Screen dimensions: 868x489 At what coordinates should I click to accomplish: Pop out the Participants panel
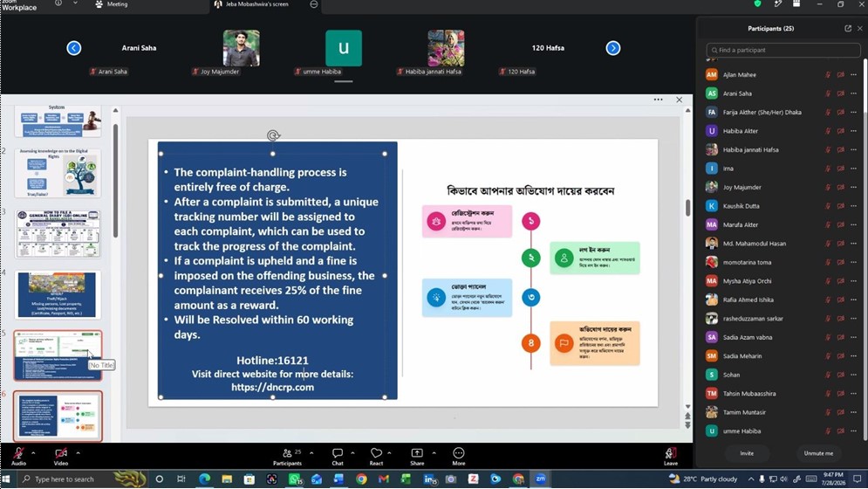click(x=848, y=28)
